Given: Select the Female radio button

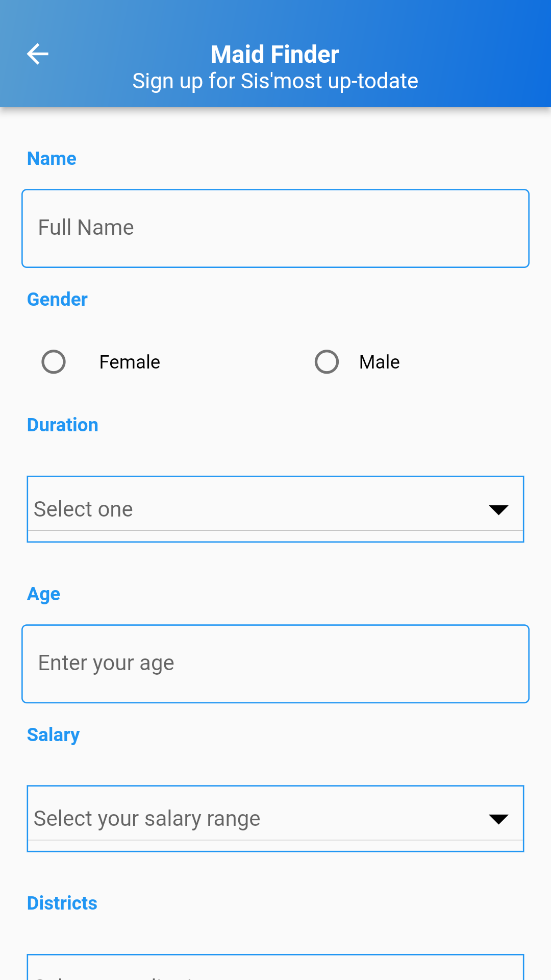Looking at the screenshot, I should [x=54, y=362].
